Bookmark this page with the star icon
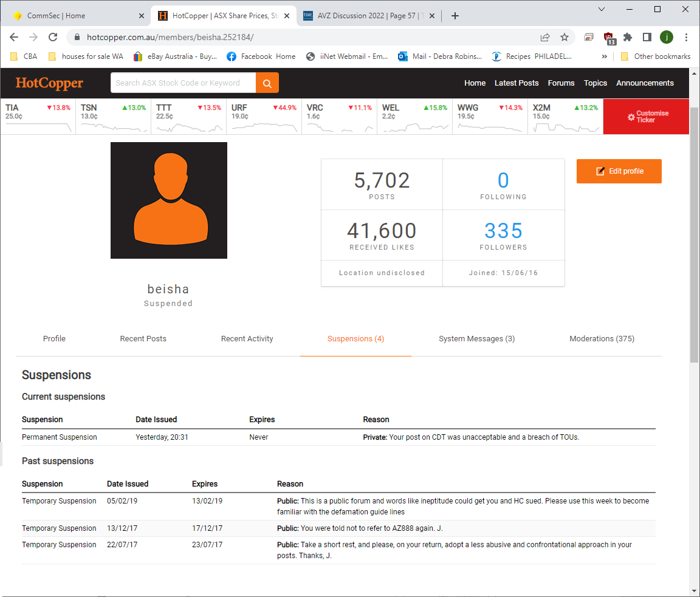 click(564, 37)
